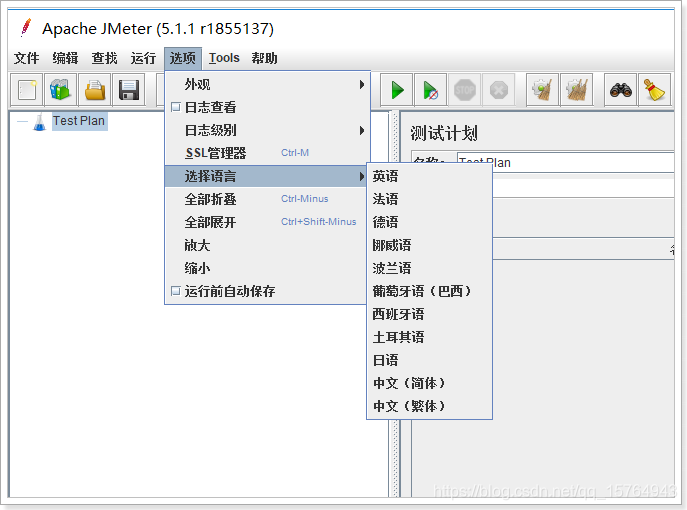Click the yellow broom Reset Search icon
The image size is (687, 510).
pos(655,90)
